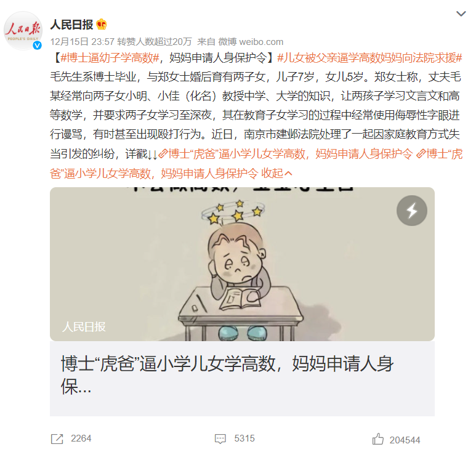Open the 人民日报 account name link
This screenshot has height=452, width=476.
coord(71,25)
